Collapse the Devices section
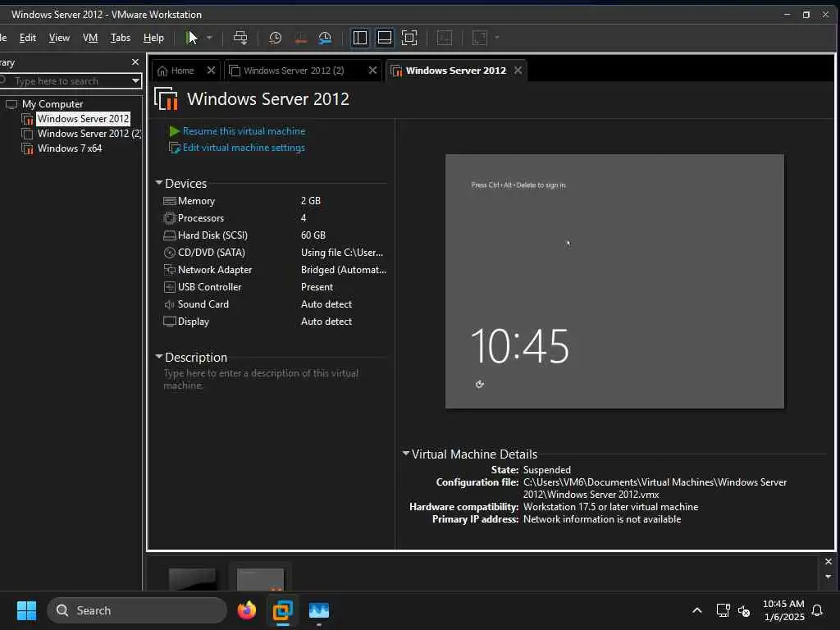 [159, 183]
